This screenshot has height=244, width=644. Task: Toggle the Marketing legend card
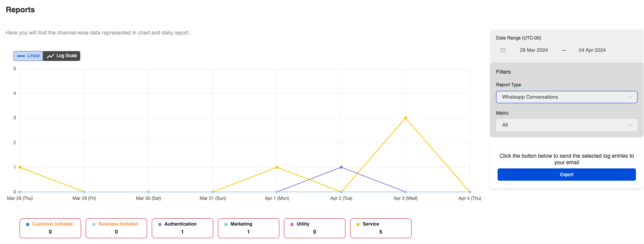pos(249,228)
